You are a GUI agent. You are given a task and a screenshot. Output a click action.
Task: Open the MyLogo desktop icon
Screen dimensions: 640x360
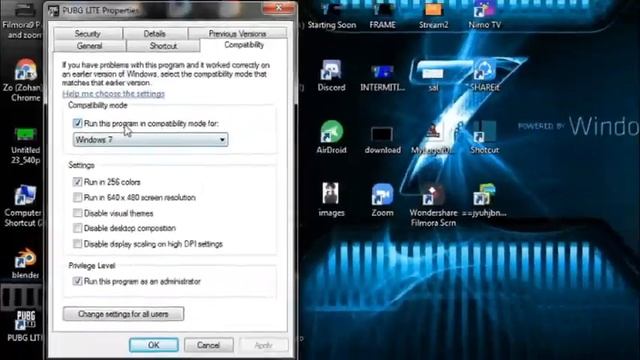pyautogui.click(x=433, y=140)
